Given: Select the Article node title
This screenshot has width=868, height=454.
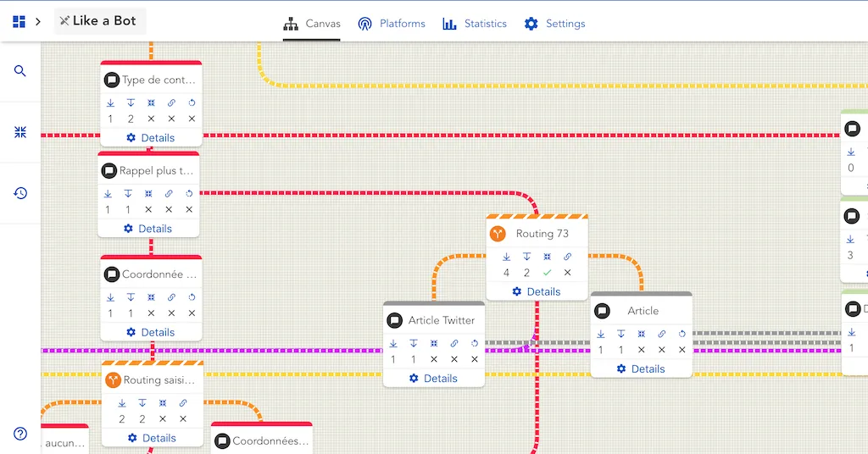Looking at the screenshot, I should pyautogui.click(x=643, y=311).
